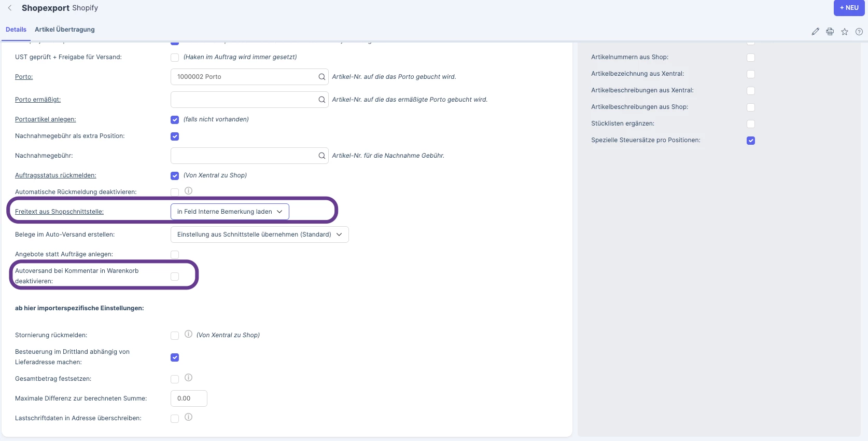Open the help question mark icon
This screenshot has width=868, height=441.
[859, 32]
